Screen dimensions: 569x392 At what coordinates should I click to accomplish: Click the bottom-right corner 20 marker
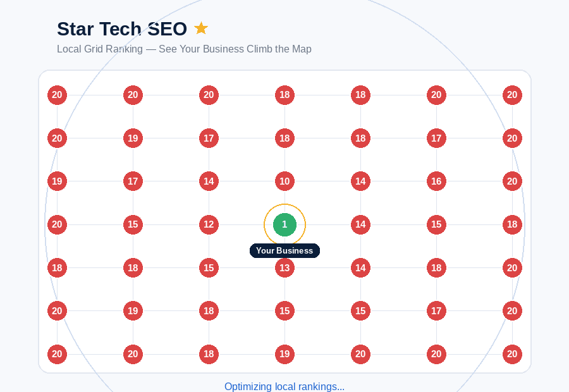coord(512,354)
